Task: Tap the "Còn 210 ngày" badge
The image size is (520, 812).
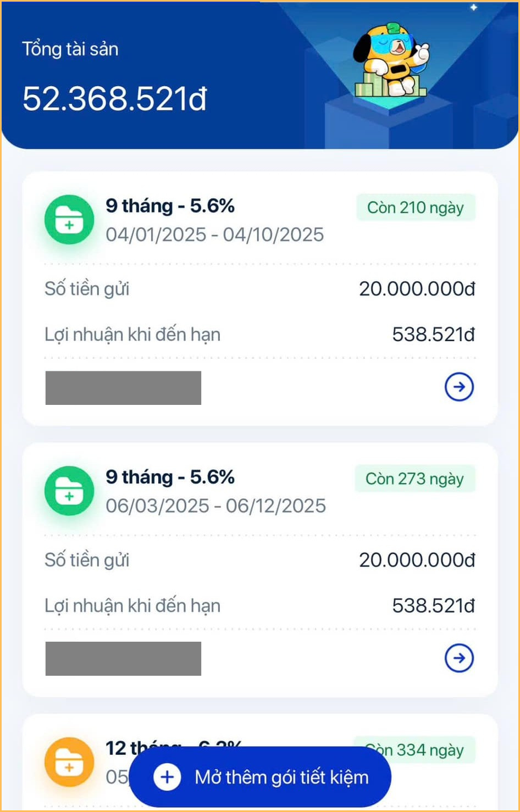Action: 416,208
